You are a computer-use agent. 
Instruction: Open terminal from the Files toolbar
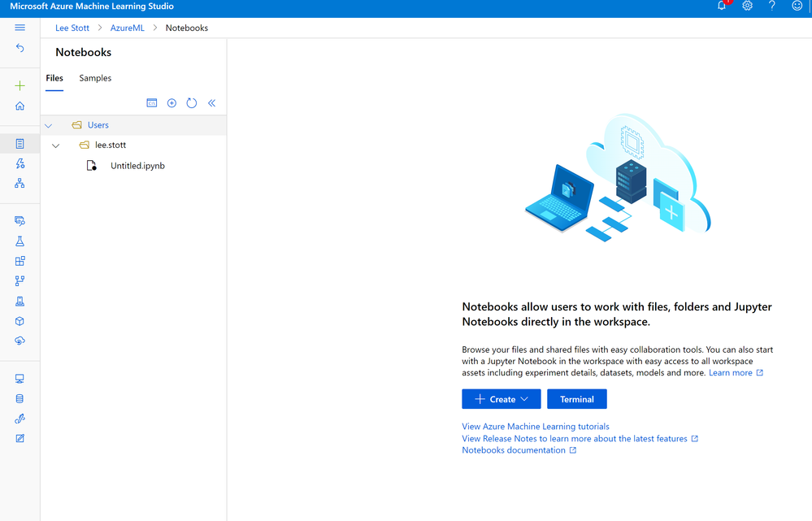pos(152,103)
